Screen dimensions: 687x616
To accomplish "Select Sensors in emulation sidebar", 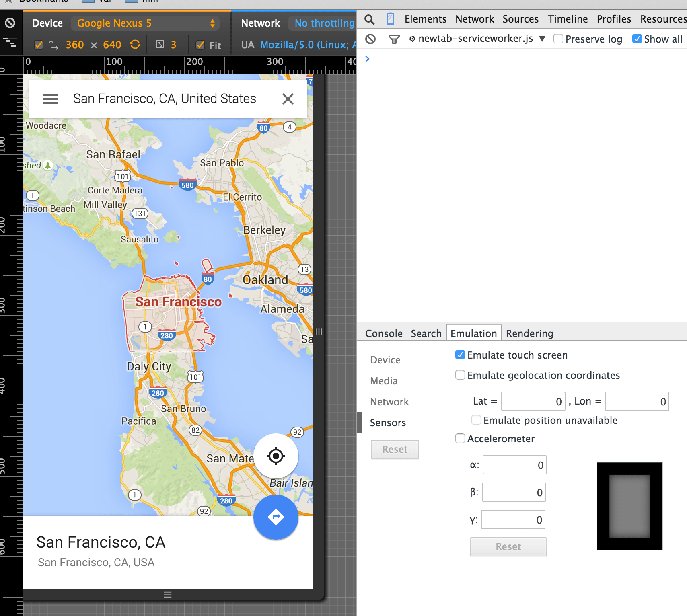I will click(x=388, y=423).
